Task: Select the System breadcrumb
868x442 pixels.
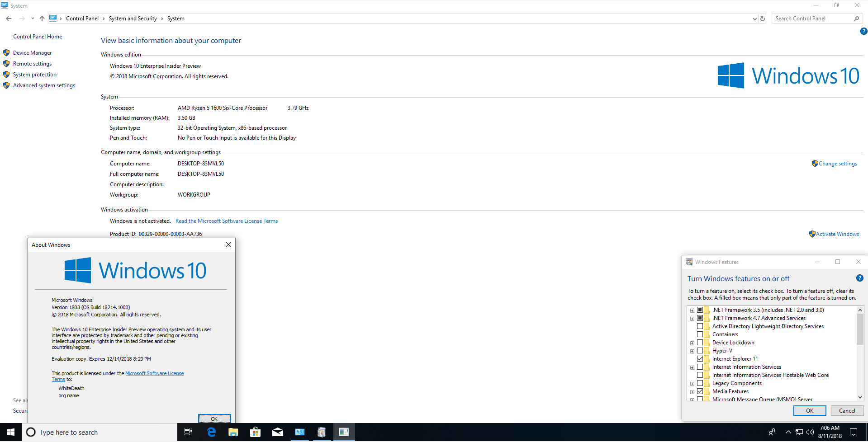Action: pyautogui.click(x=175, y=19)
